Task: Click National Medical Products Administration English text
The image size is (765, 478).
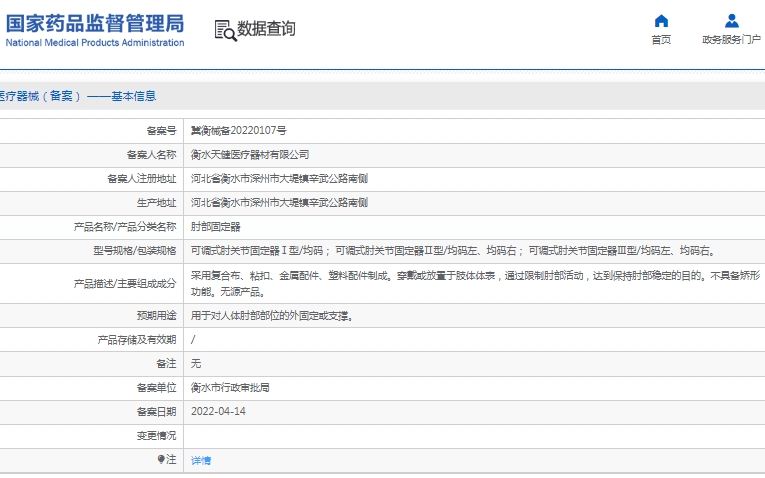Action: tap(95, 43)
